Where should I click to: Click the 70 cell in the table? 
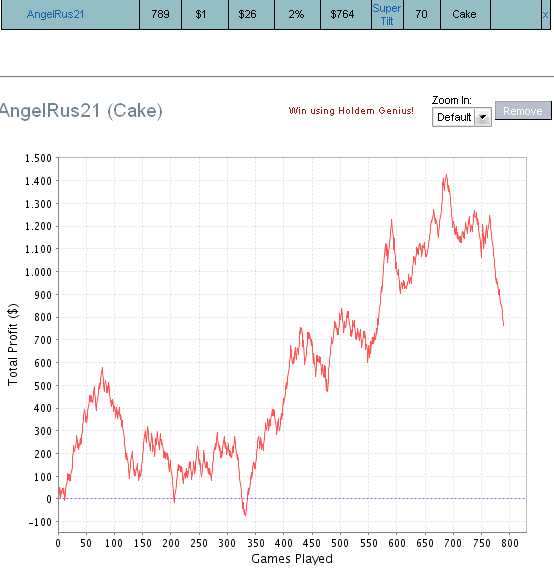[421, 14]
